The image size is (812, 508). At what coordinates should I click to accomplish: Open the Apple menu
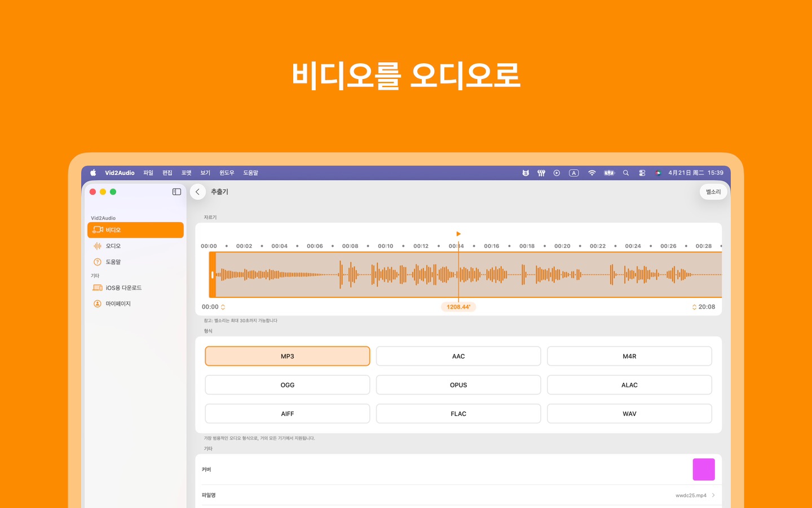coord(93,173)
